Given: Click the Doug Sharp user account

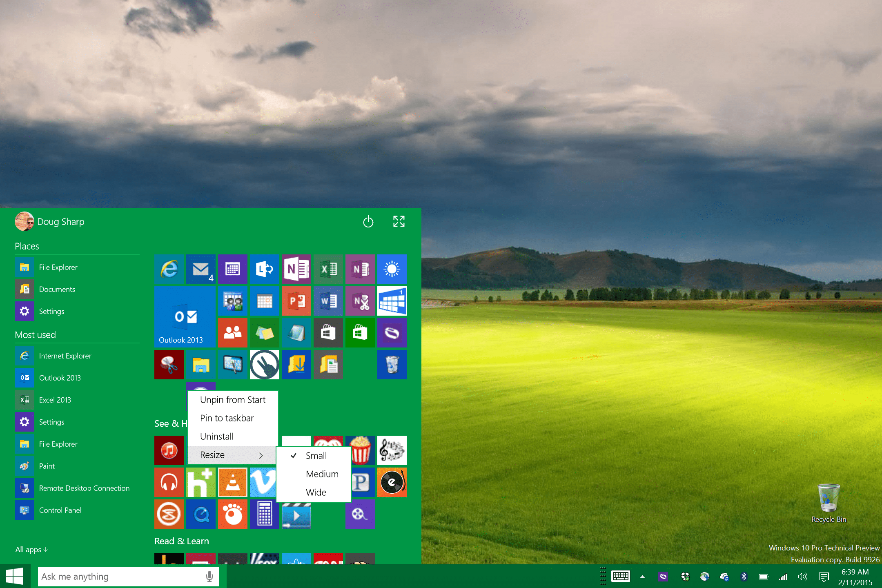Looking at the screenshot, I should click(50, 221).
